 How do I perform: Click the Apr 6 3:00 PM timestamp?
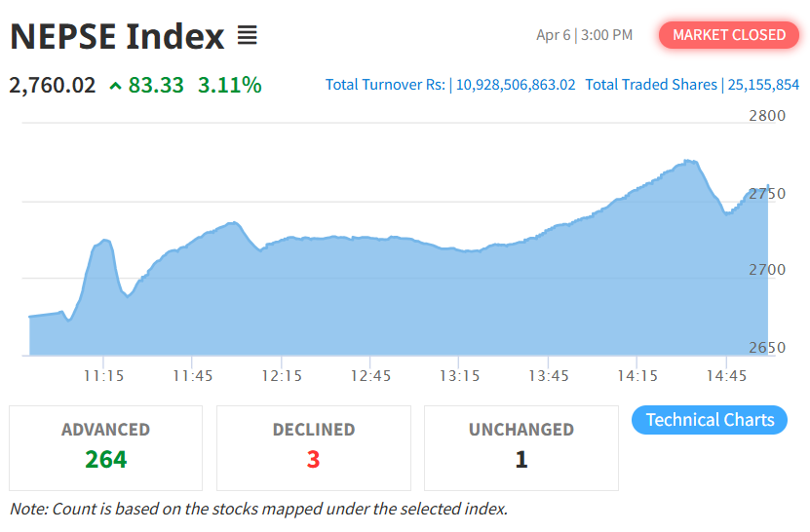point(584,35)
